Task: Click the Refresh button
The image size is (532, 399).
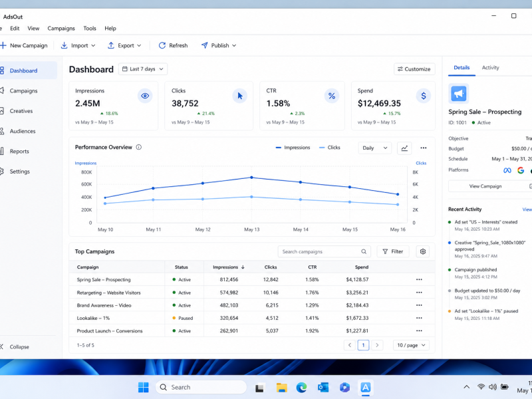Action: [x=173, y=45]
